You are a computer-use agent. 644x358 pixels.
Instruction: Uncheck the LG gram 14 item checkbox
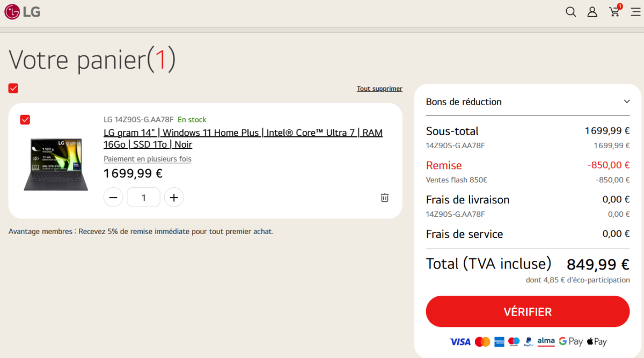(x=25, y=120)
